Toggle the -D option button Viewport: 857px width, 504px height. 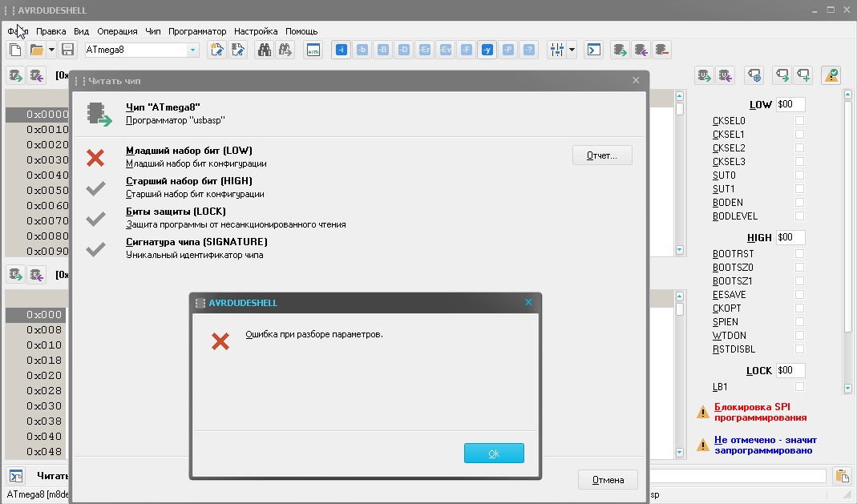[x=403, y=50]
